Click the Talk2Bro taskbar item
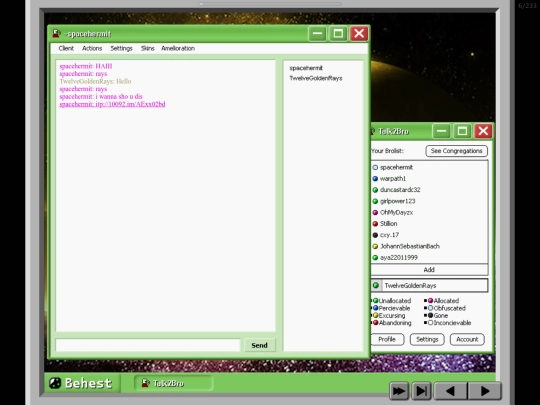The width and height of the screenshot is (540, 405). pos(174,383)
